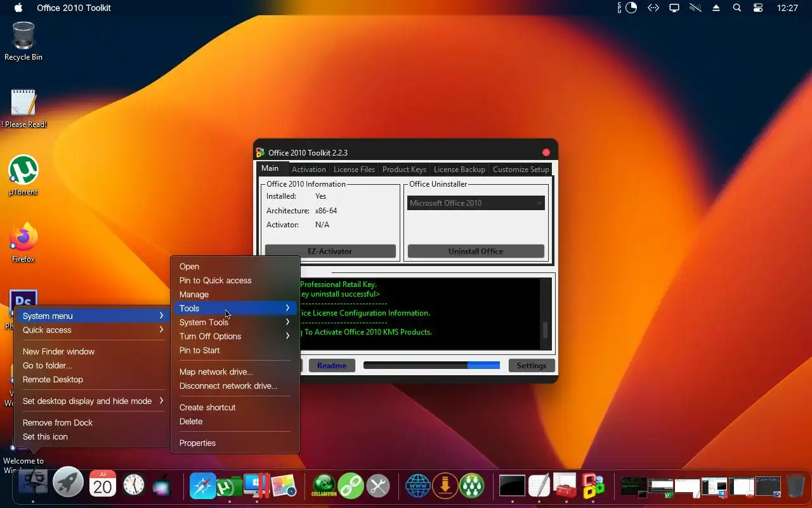Click the blue progress bar in the toolkit
The height and width of the screenshot is (508, 812).
(x=431, y=365)
